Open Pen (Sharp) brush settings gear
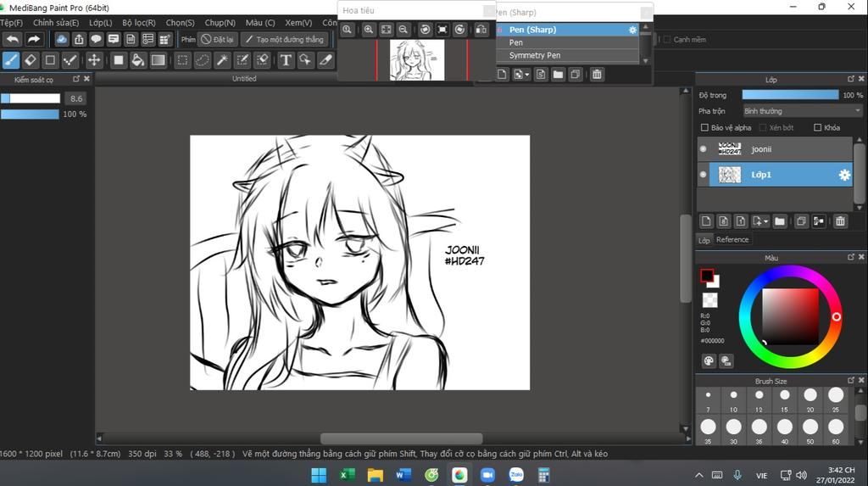The height and width of the screenshot is (486, 868). pos(632,30)
